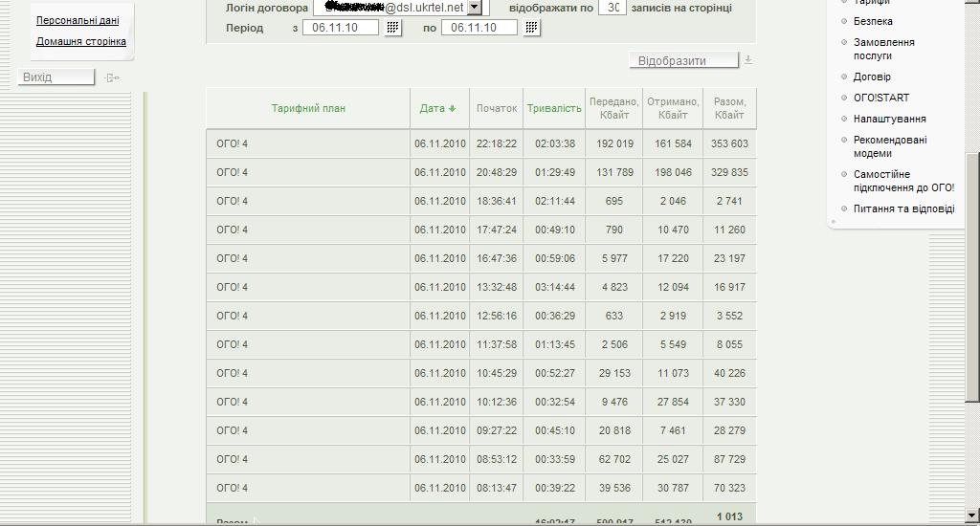Click the records per page input field
980x526 pixels.
[612, 8]
